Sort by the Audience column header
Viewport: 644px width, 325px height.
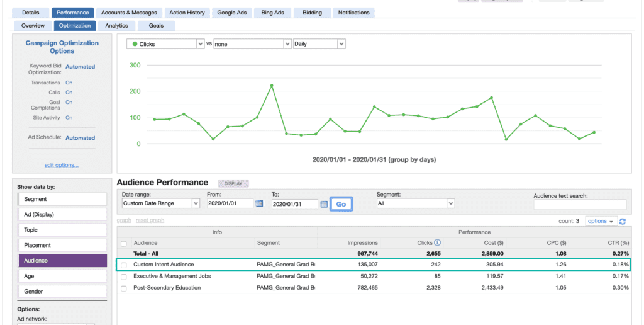[145, 243]
